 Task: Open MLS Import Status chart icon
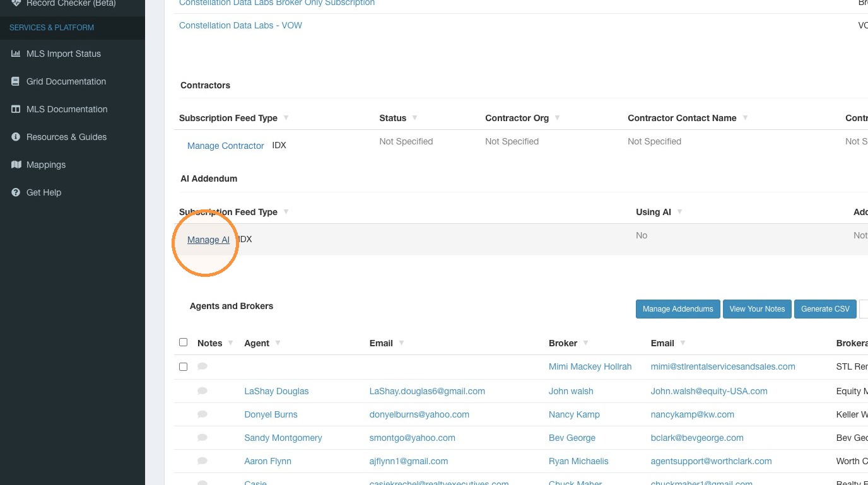click(x=16, y=54)
